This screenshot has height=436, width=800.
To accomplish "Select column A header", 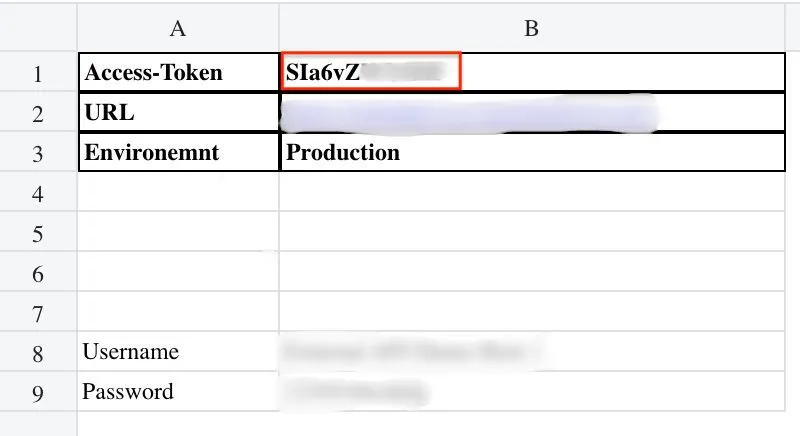I will point(178,29).
